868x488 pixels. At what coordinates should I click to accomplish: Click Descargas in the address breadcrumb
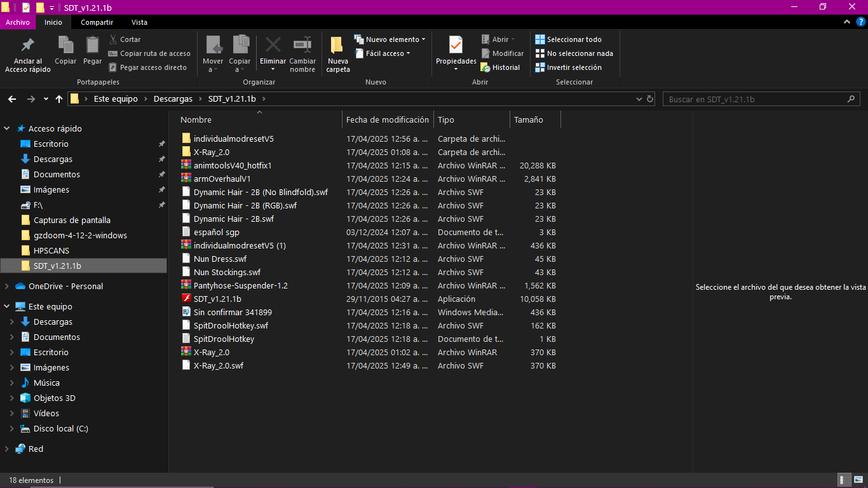point(173,99)
